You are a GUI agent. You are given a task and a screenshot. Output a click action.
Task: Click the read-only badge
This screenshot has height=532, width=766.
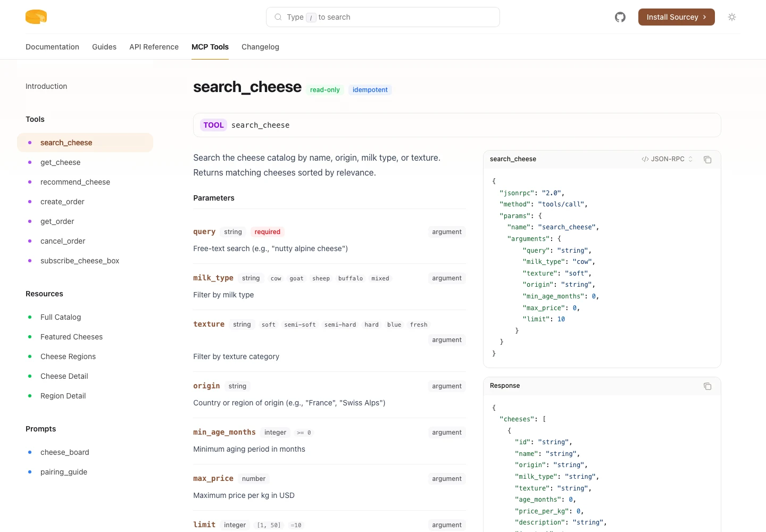point(324,90)
